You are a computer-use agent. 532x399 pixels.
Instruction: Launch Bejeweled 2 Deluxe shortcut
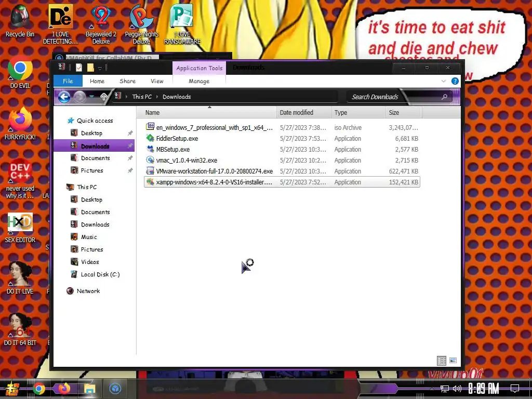coord(101,24)
